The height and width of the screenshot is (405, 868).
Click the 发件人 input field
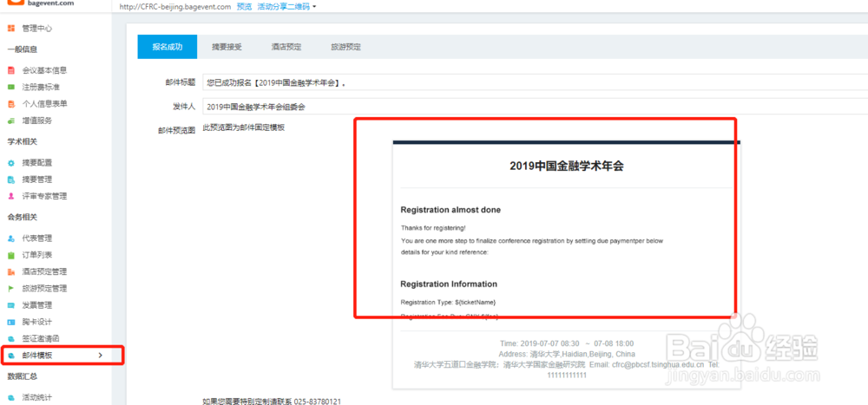pos(535,107)
